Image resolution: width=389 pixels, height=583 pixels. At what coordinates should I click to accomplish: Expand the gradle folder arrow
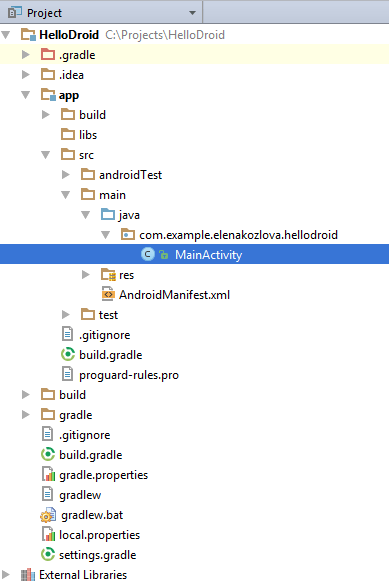(26, 415)
